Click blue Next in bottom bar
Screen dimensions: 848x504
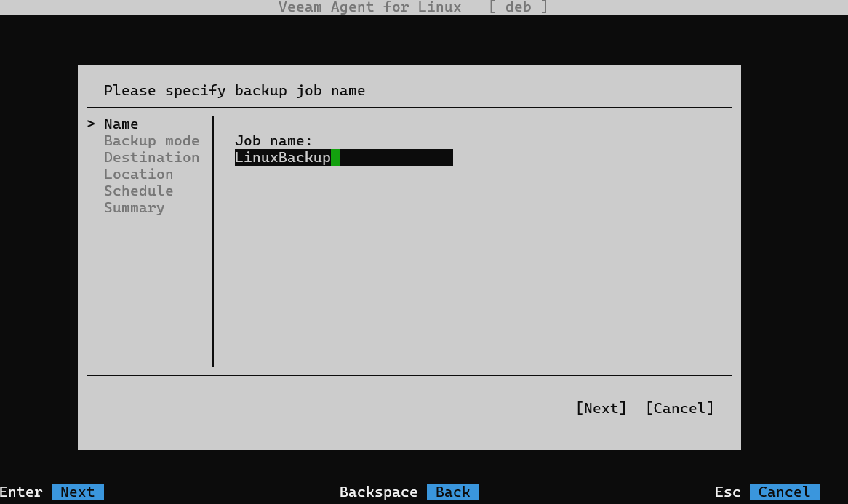click(77, 492)
